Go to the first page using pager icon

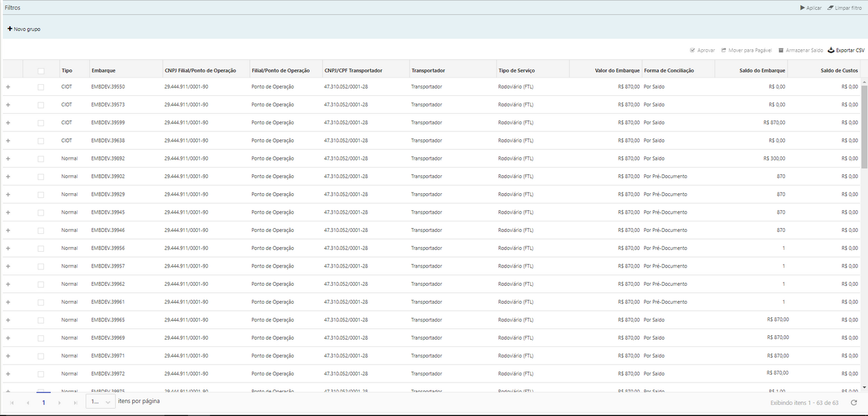pos(12,402)
